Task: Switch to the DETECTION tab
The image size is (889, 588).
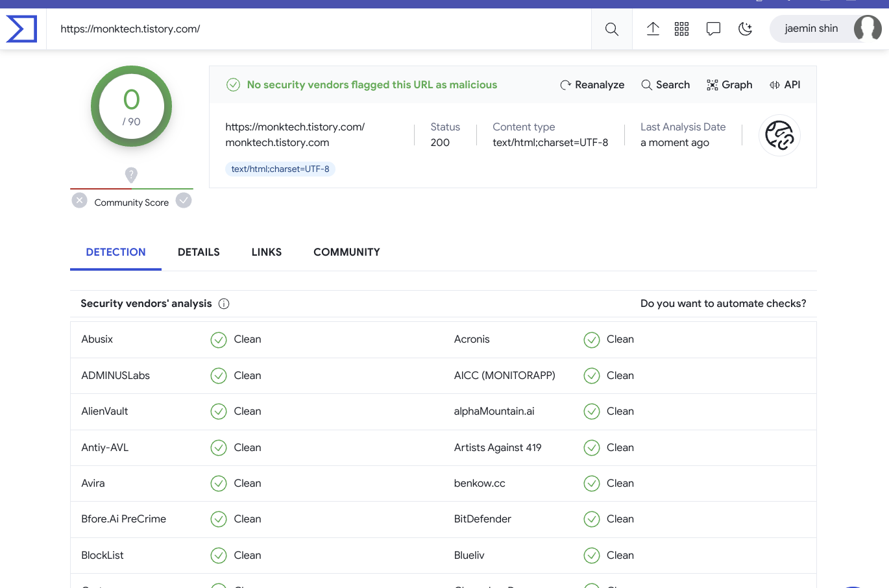Action: pyautogui.click(x=116, y=252)
